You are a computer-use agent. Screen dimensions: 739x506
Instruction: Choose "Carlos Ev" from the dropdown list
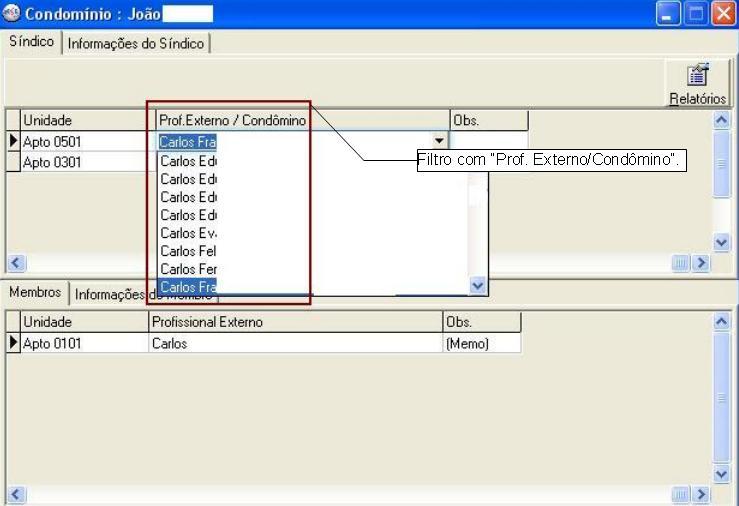[x=188, y=233]
